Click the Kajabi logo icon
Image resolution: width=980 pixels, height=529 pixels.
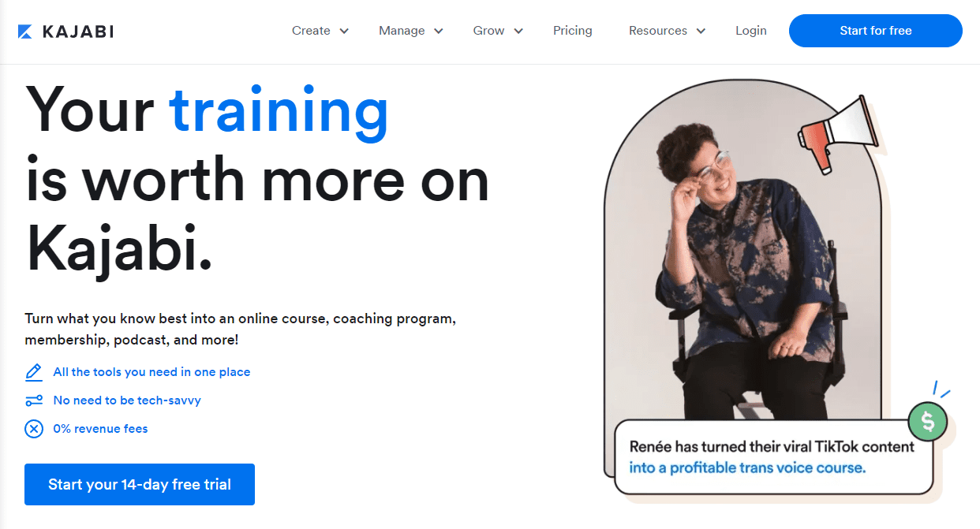click(x=24, y=32)
